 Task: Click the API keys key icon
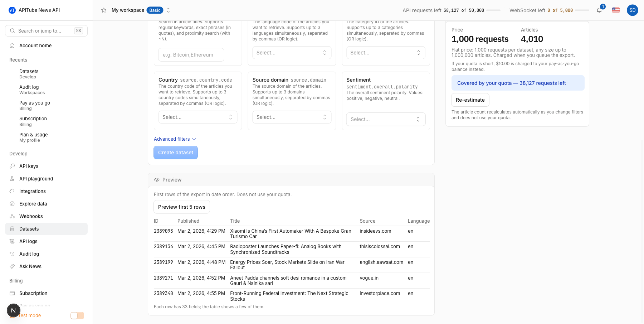(x=12, y=166)
